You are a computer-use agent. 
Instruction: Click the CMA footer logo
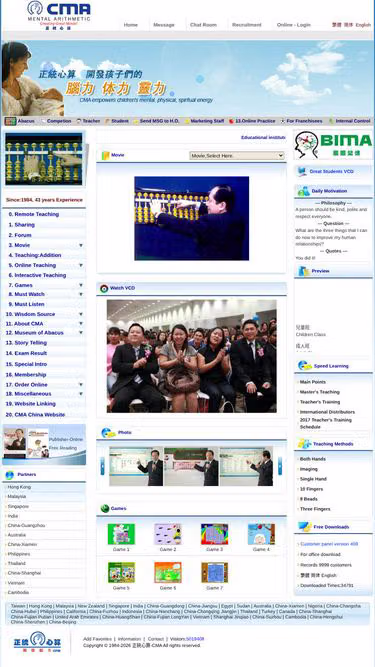[x=37, y=642]
